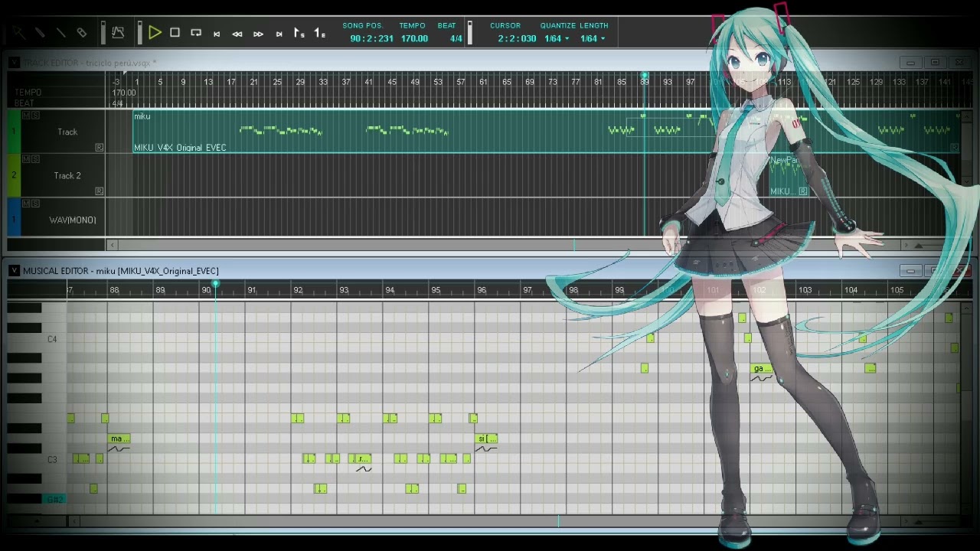Start playback with the play button

pyautogui.click(x=155, y=33)
